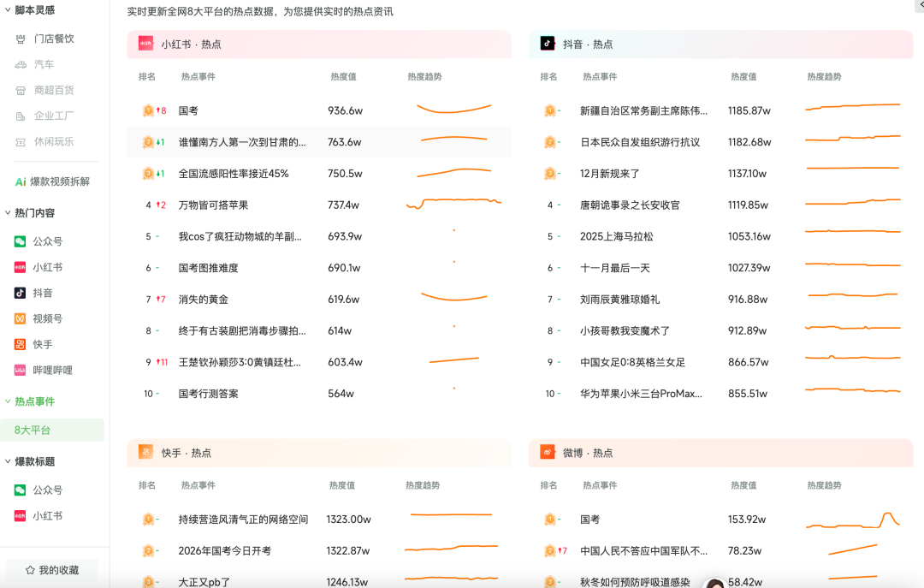Click 刘雨辰黄雅琼婚礼 topic
The height and width of the screenshot is (588, 924).
click(x=620, y=300)
